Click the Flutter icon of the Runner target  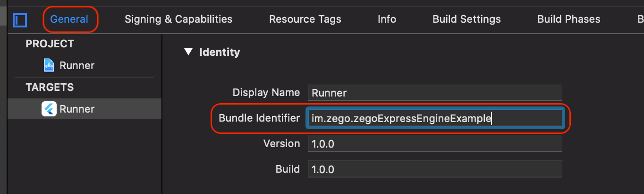click(49, 109)
